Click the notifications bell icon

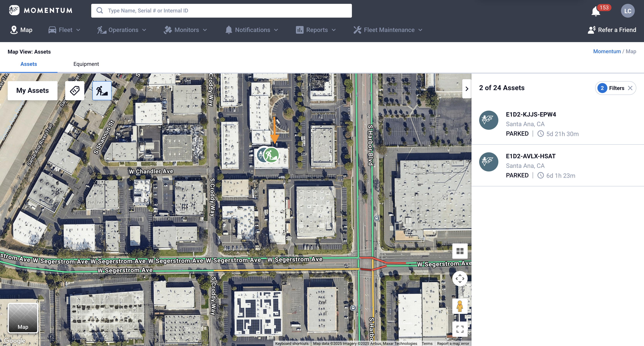pyautogui.click(x=596, y=11)
